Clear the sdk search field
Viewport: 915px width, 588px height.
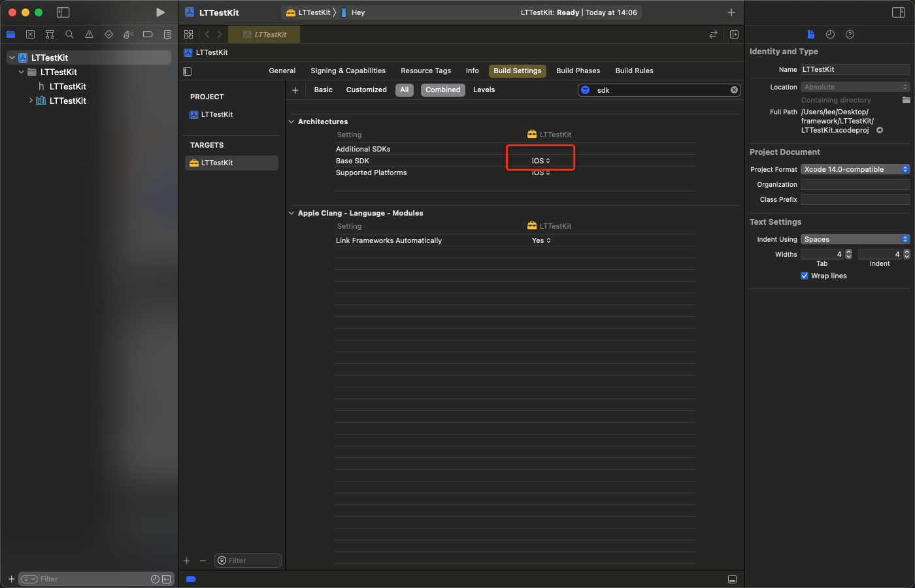pos(734,90)
